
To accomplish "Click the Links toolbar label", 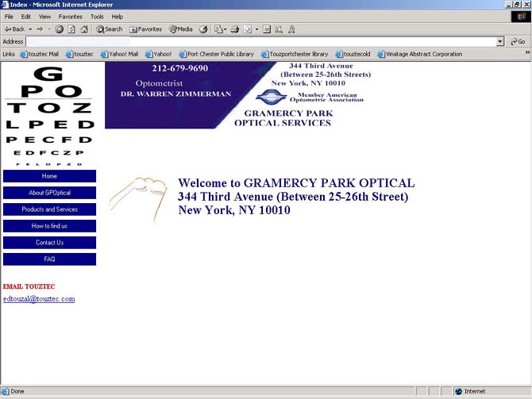I will point(9,54).
